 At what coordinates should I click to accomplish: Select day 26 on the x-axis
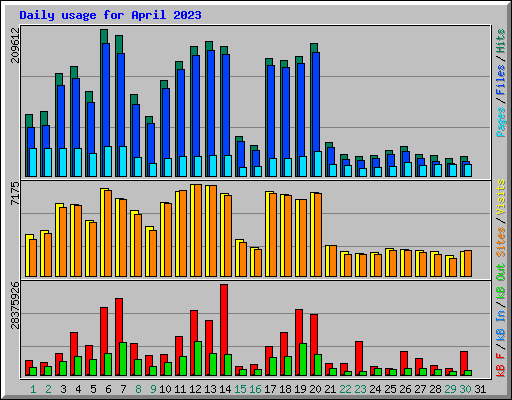(405, 389)
